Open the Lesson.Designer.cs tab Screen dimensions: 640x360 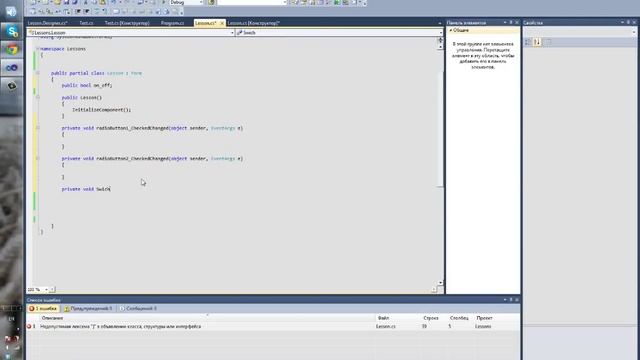click(x=48, y=23)
